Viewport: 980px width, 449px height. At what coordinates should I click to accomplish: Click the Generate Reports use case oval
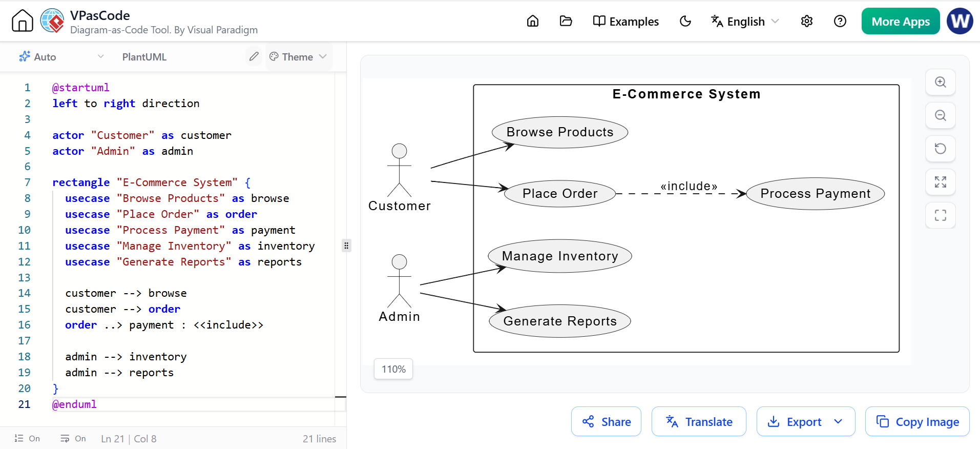(x=560, y=321)
